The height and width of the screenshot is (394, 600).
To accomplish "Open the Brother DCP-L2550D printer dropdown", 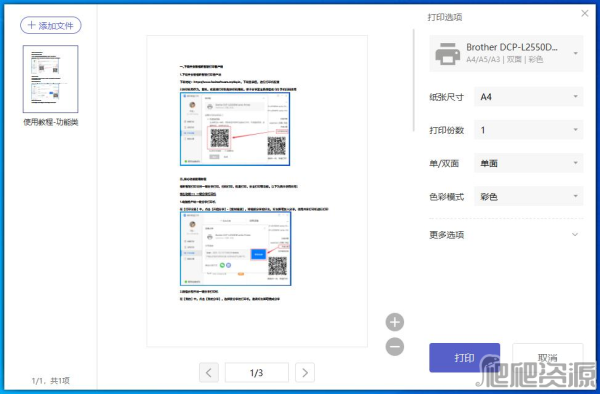I will pos(506,53).
